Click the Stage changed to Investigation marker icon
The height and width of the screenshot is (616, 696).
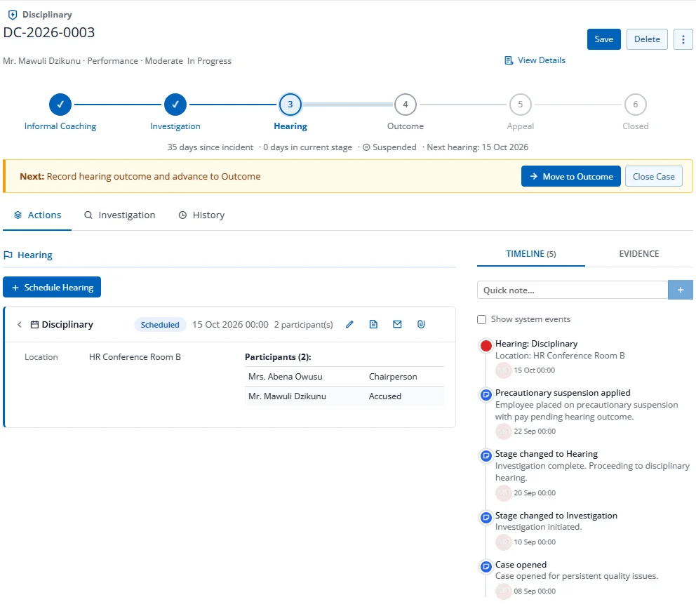point(486,517)
